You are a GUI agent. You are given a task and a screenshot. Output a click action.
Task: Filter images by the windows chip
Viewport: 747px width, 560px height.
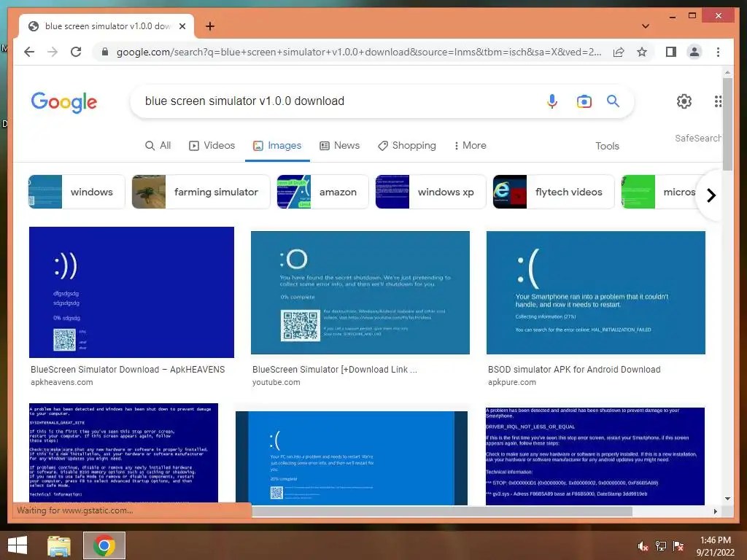[77, 192]
